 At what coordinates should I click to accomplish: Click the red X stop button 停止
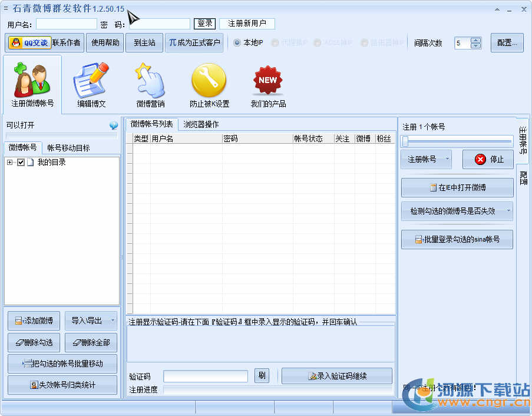488,159
